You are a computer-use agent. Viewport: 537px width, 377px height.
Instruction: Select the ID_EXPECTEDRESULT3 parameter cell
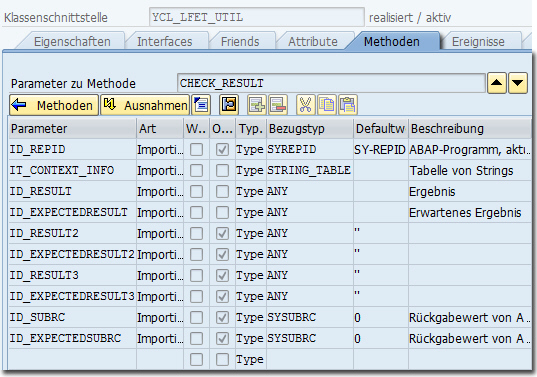pos(72,297)
